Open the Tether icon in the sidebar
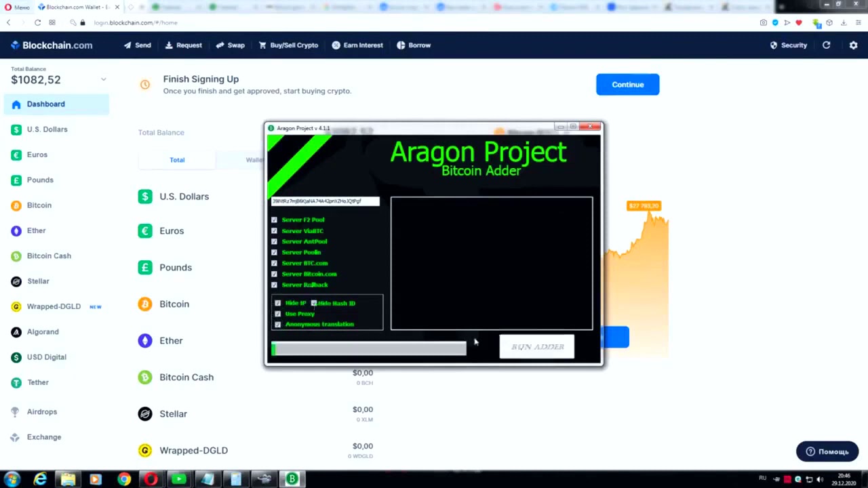This screenshot has width=868, height=488. 16,383
